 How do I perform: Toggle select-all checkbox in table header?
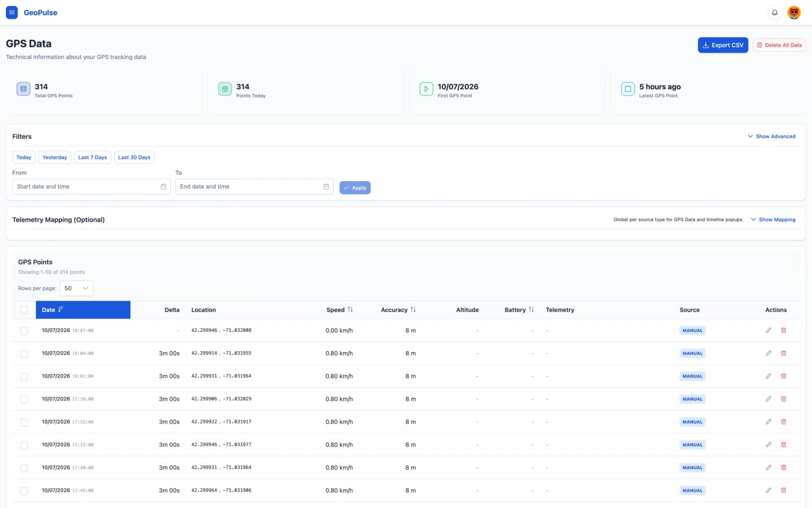click(24, 310)
